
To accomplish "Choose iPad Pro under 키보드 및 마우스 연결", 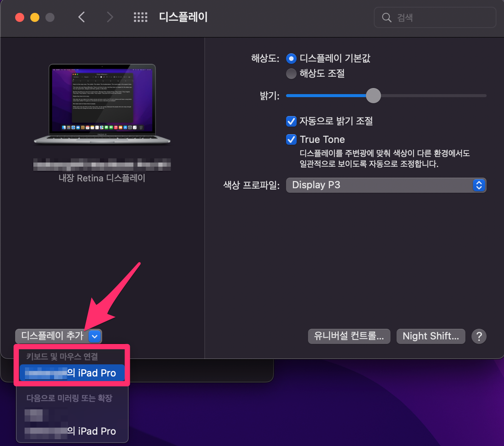I will [72, 373].
